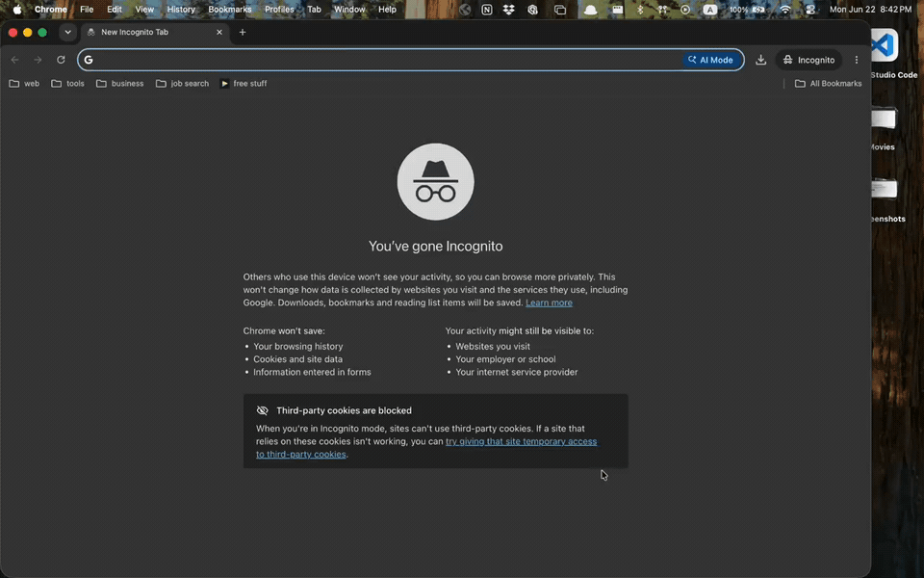This screenshot has height=578, width=924.
Task: Open the business bookmarks folder
Action: tap(119, 84)
